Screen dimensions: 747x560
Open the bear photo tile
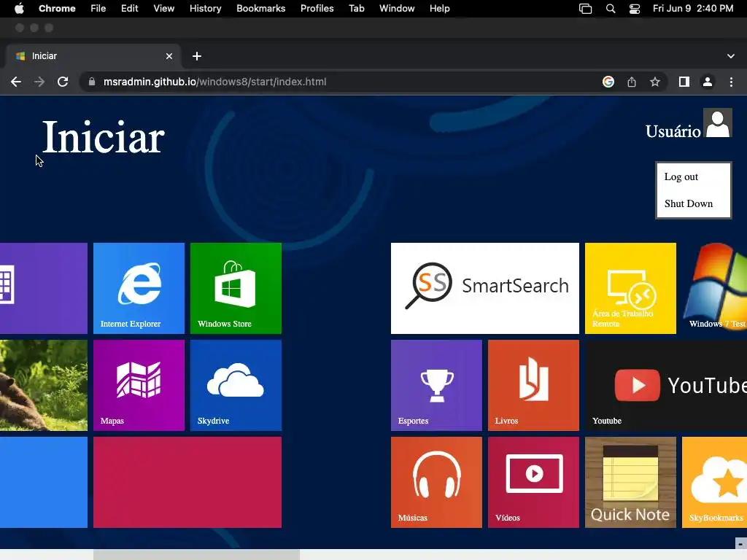click(x=44, y=385)
